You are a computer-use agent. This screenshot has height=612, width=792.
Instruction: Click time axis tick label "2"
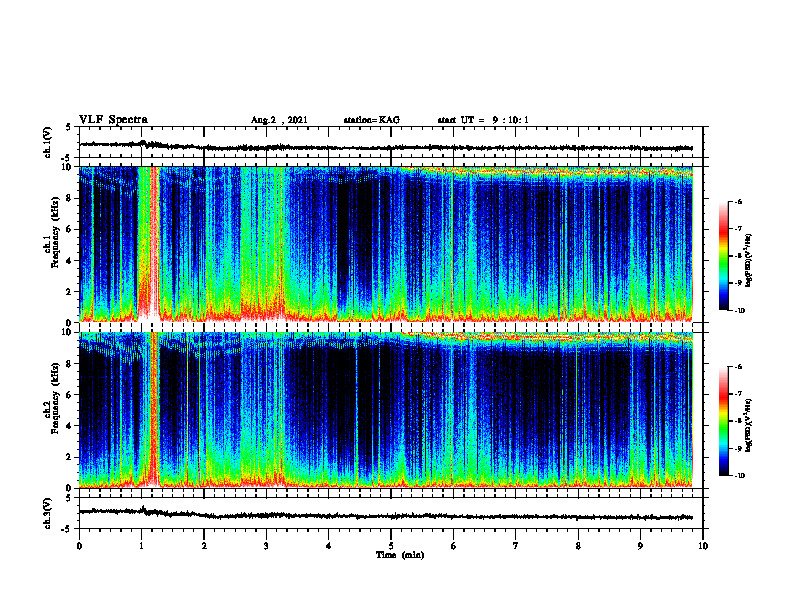(204, 546)
